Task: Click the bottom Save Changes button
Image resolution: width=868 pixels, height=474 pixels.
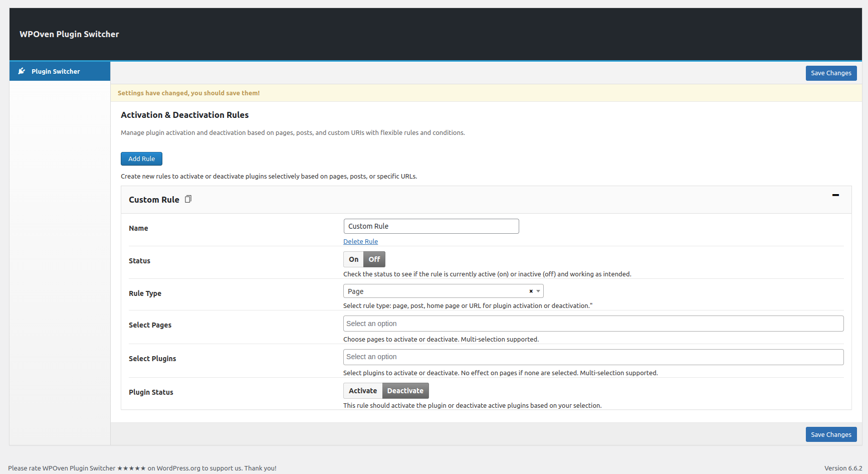Action: 831,434
